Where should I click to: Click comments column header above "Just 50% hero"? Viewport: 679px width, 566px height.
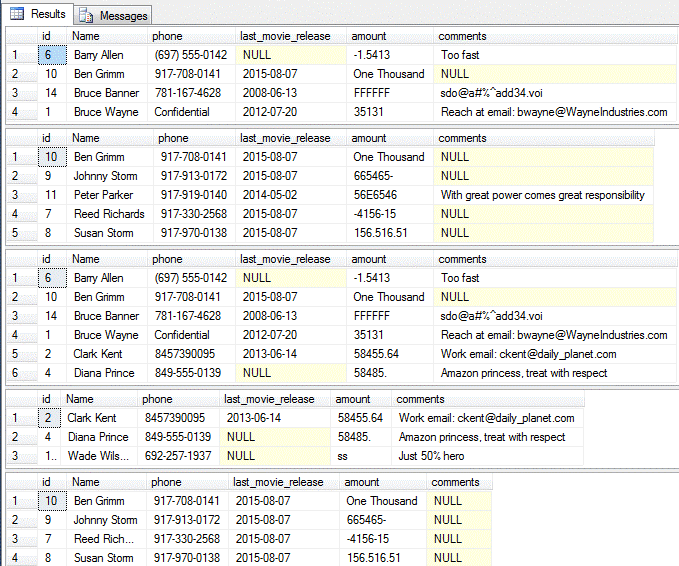pos(422,399)
